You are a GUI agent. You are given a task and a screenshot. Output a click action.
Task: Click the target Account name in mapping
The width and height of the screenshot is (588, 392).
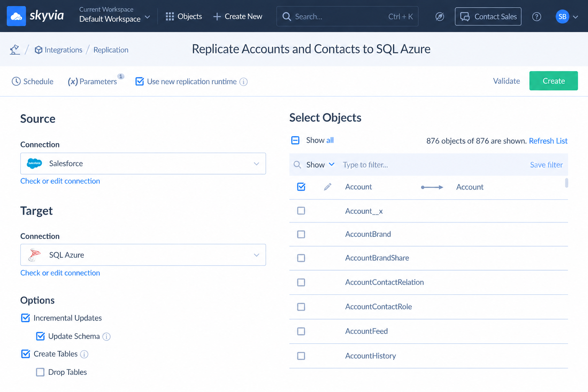(470, 187)
